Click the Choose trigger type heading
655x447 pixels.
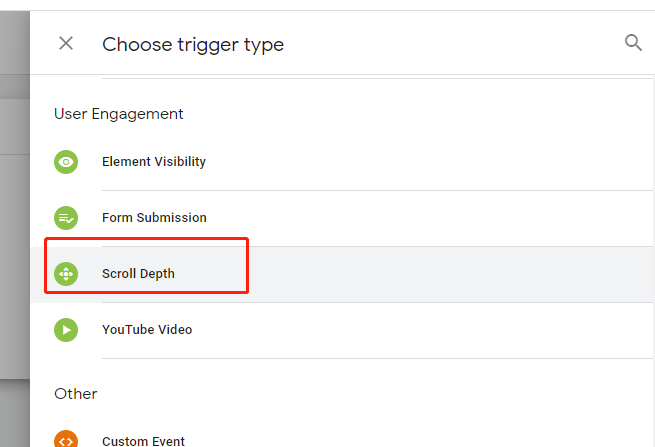(x=193, y=44)
